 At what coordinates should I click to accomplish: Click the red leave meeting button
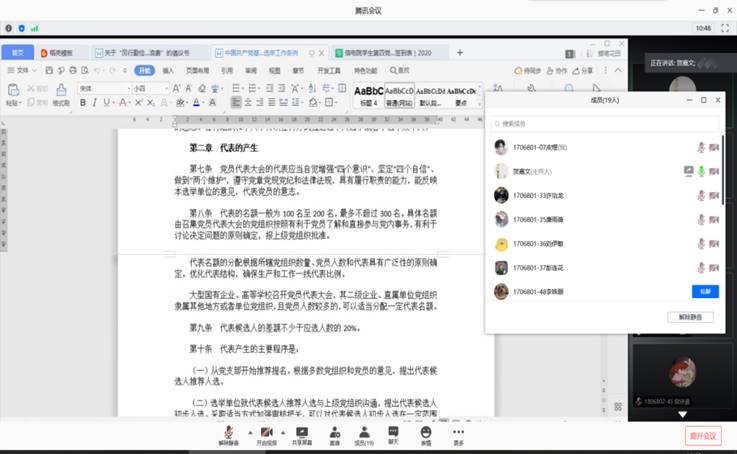pyautogui.click(x=702, y=435)
